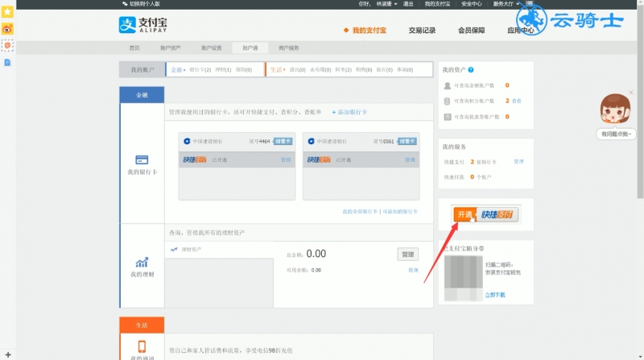The width and height of the screenshot is (644, 360).
Task: Click the bank logo on card ending 4464
Action: (x=187, y=141)
